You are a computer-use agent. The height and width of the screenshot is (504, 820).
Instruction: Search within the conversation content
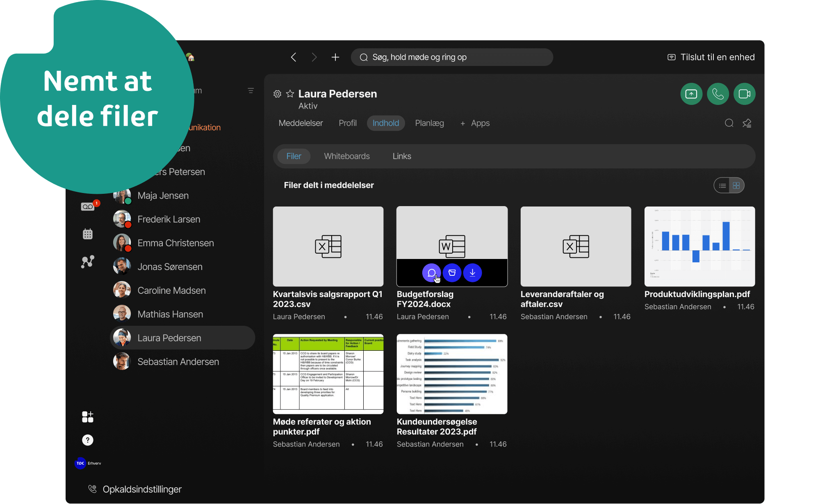point(729,123)
